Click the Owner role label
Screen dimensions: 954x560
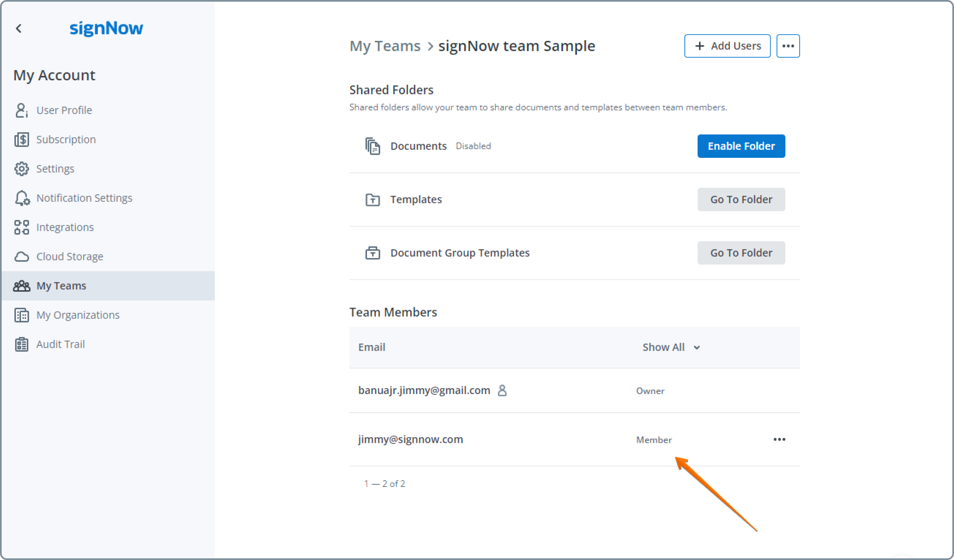click(650, 391)
